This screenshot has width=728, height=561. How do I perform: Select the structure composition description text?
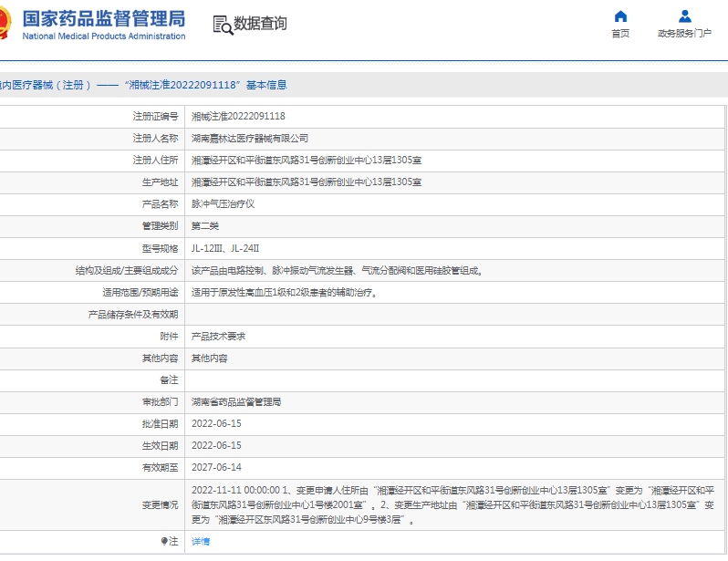337,271
